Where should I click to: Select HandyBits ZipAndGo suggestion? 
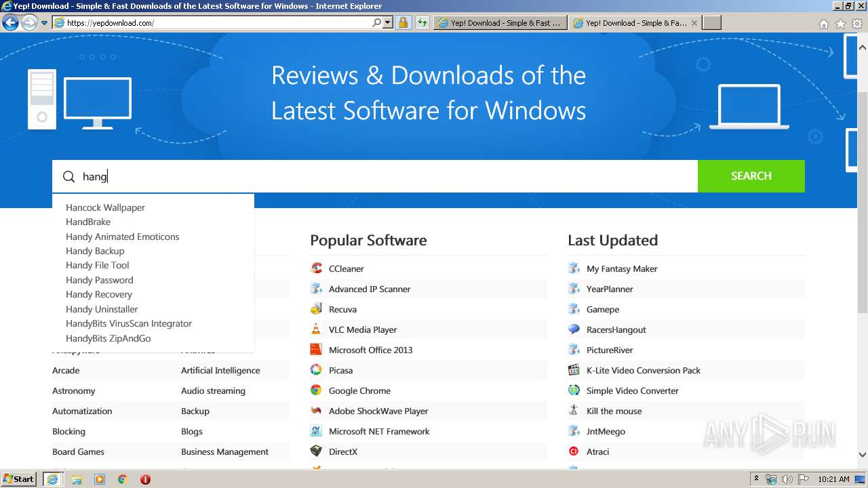coord(108,338)
